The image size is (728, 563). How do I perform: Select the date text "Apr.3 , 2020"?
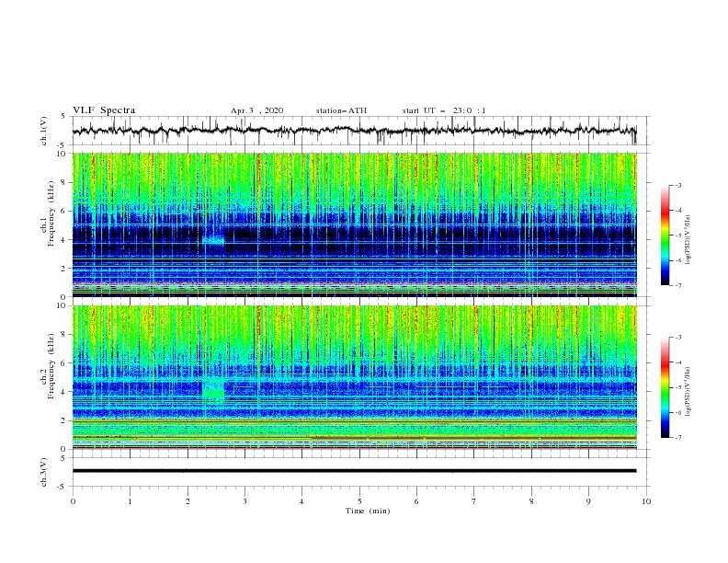[256, 110]
